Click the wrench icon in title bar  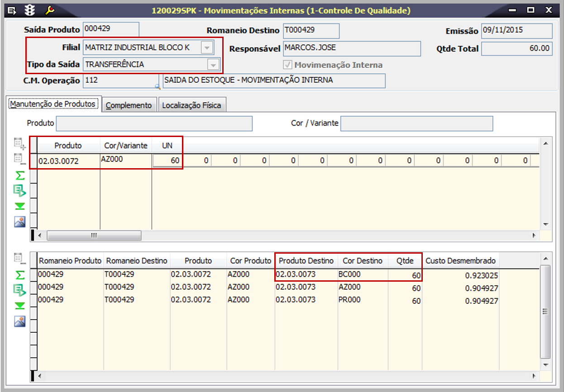[x=50, y=10]
